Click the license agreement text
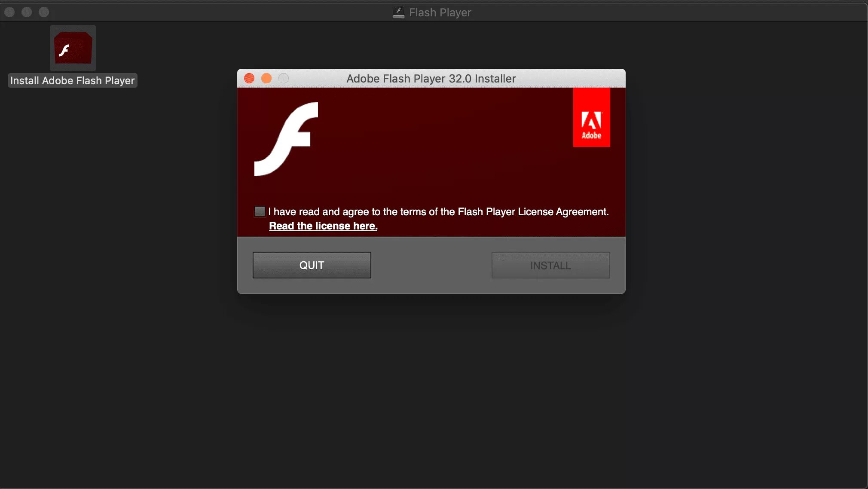 click(x=438, y=212)
